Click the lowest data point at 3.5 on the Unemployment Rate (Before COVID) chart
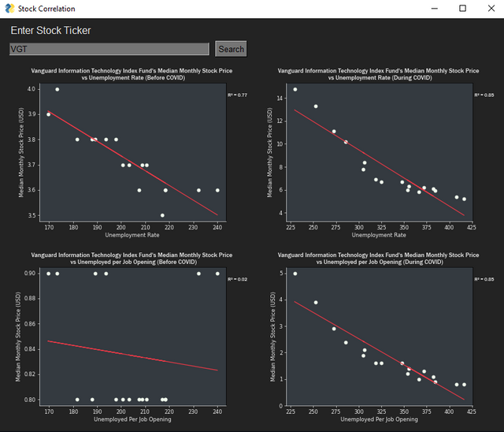This screenshot has width=504, height=432. click(162, 215)
